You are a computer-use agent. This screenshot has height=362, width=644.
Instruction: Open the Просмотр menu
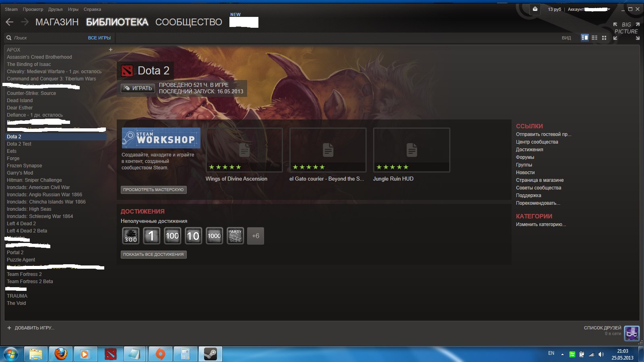33,9
